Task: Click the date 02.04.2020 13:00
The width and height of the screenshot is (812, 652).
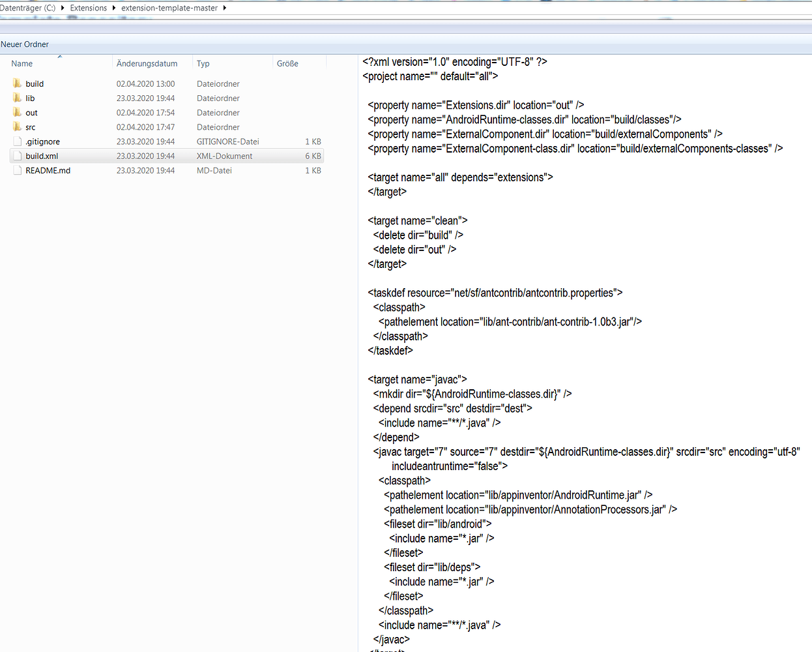Action: pyautogui.click(x=145, y=83)
